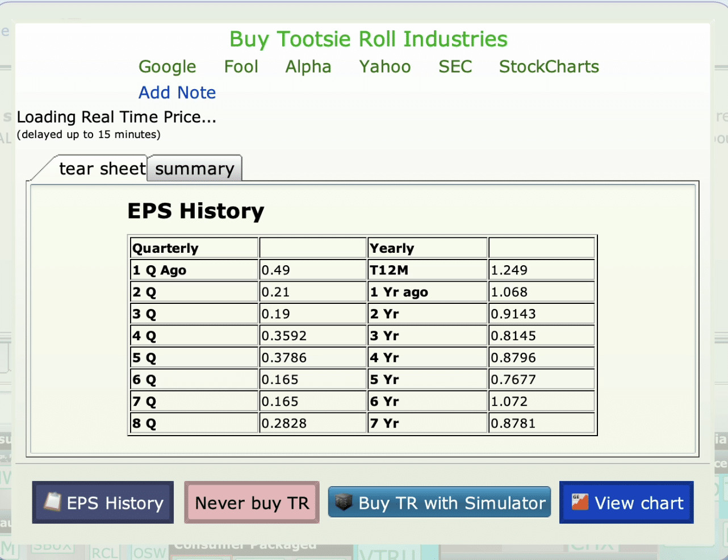728x560 pixels.
Task: Open the Google research link
Action: click(168, 67)
